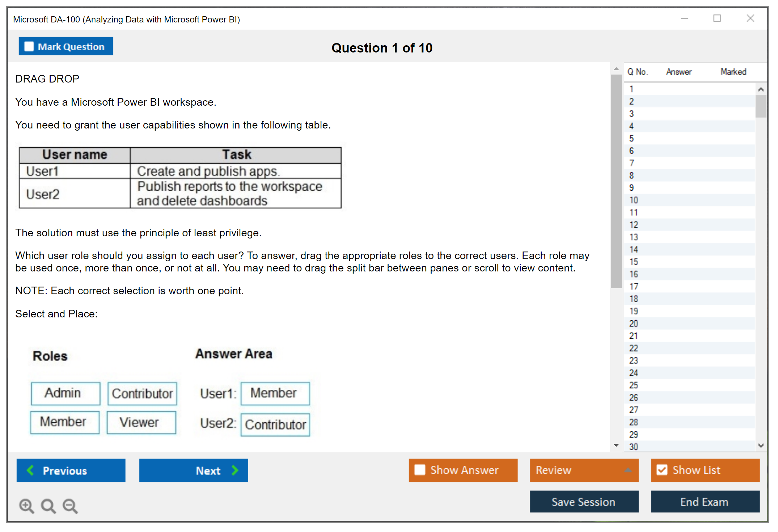Click the green left chevron on Previous

30,470
